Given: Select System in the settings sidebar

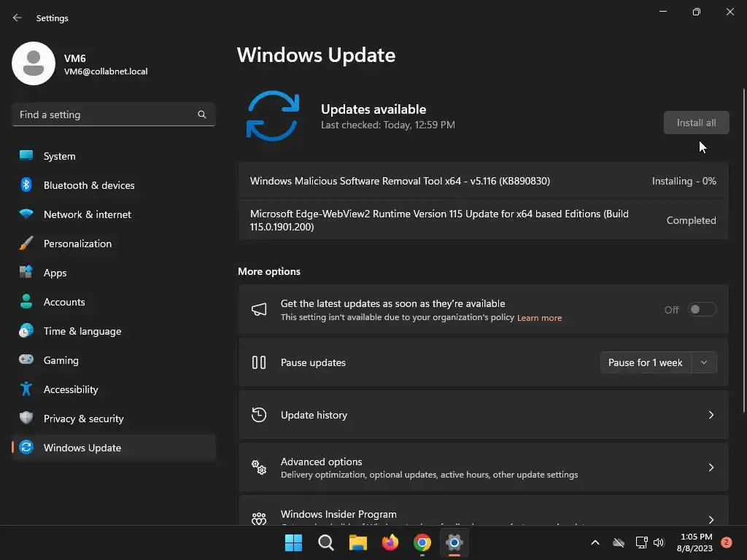Looking at the screenshot, I should (114, 156).
